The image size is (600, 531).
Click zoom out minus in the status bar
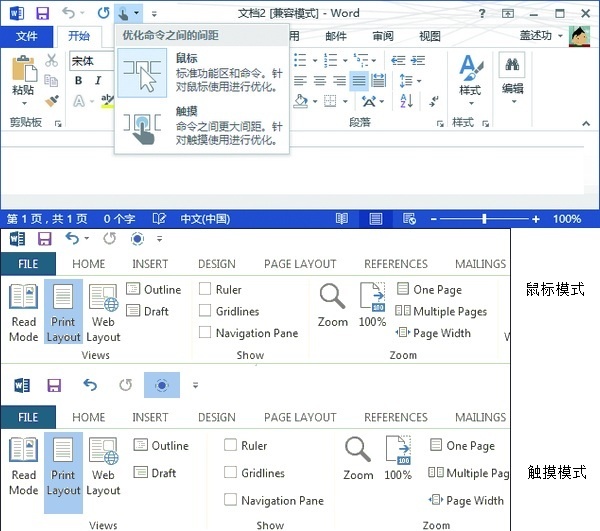tap(434, 219)
